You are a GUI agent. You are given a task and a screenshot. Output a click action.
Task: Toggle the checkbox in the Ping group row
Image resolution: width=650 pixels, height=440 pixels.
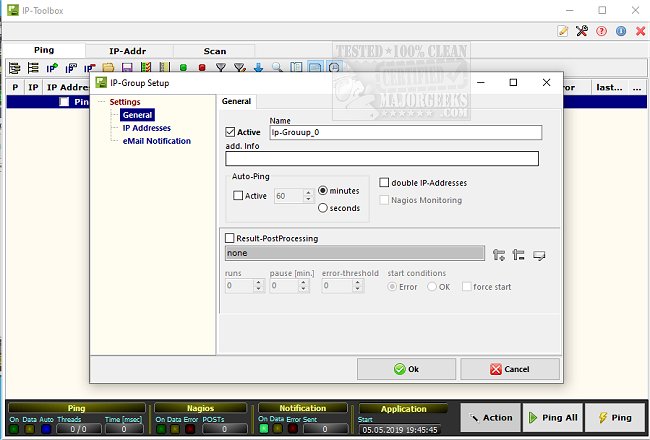[x=64, y=102]
